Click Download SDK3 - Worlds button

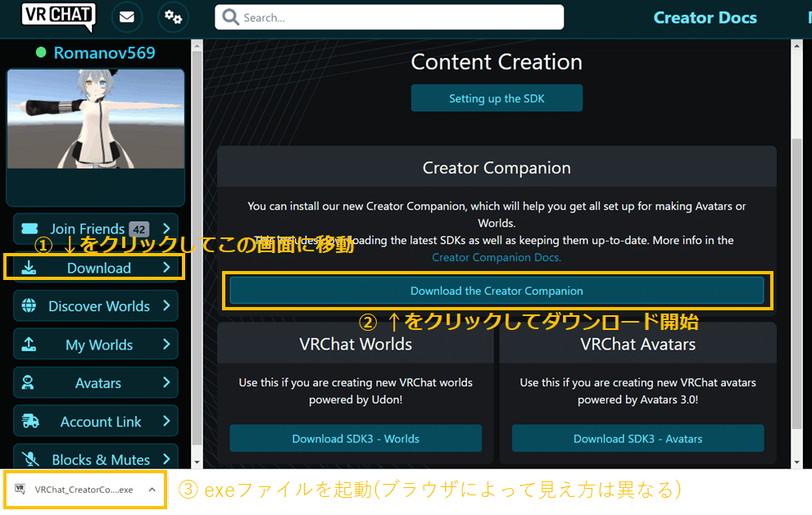[x=356, y=438]
